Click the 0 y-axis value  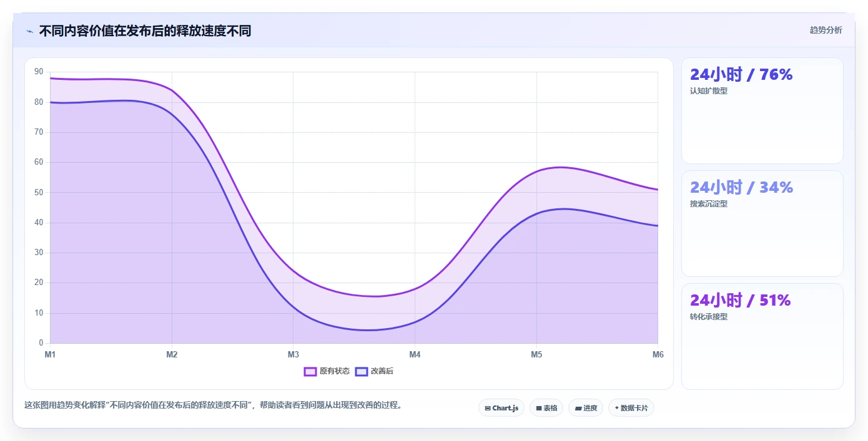coord(41,343)
